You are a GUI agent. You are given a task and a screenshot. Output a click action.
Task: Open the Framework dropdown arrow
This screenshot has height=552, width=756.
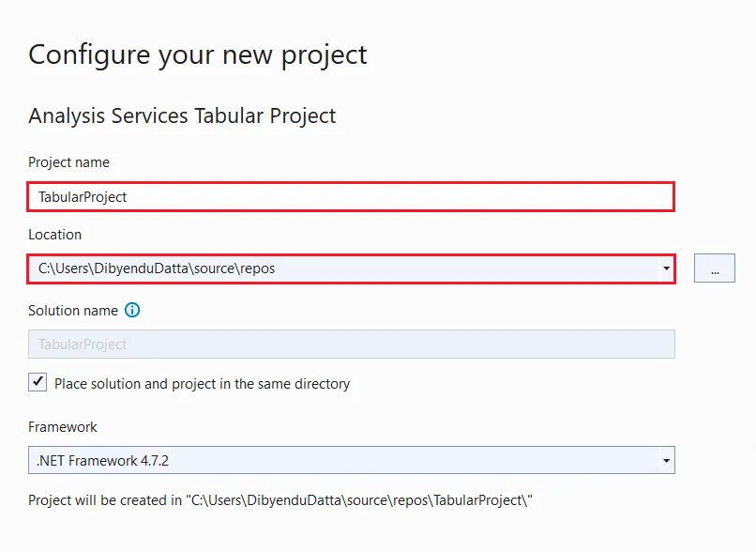pos(666,461)
